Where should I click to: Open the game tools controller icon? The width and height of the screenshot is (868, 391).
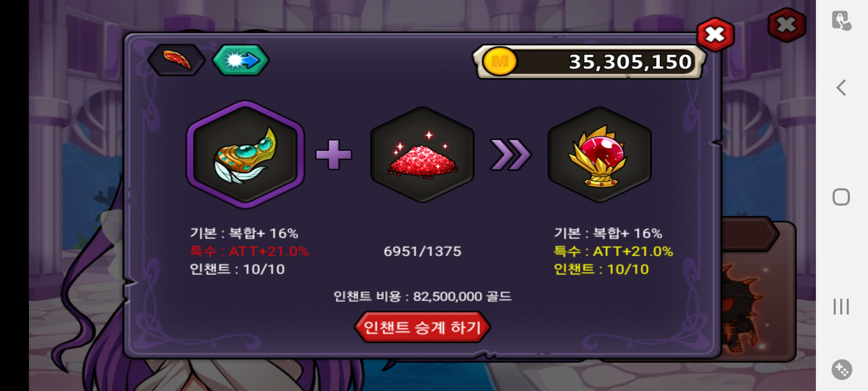pyautogui.click(x=842, y=370)
